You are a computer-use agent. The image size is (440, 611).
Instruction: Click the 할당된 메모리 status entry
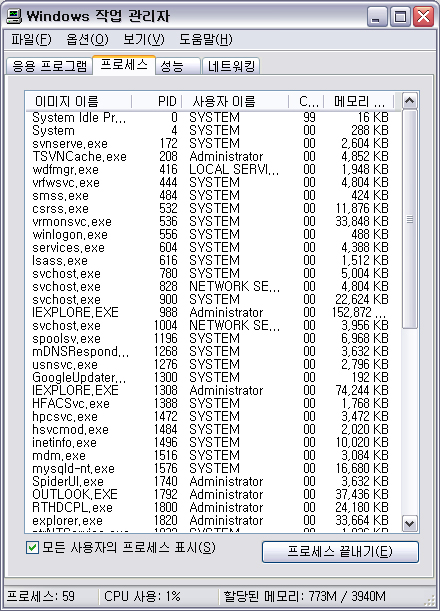coord(305,596)
